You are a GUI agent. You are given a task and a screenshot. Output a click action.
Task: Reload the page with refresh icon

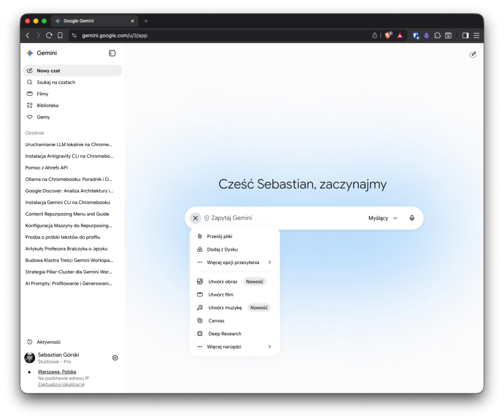[x=49, y=35]
